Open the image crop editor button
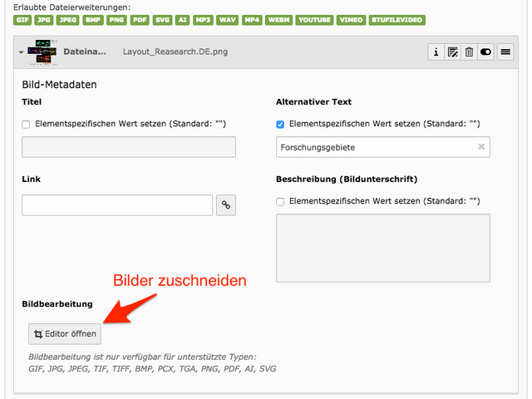Viewport: 532px width, 399px height. tap(65, 334)
